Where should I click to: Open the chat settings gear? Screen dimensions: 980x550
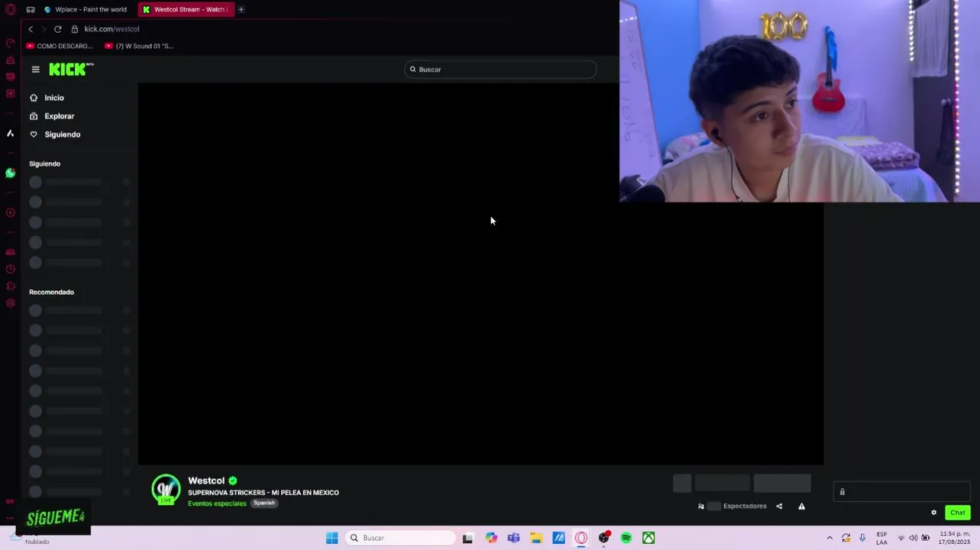[x=933, y=513]
